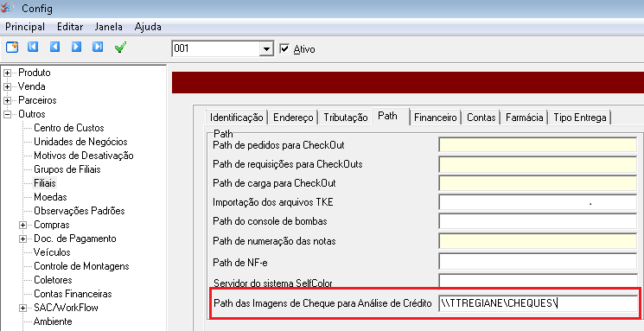Select Contas Financeiras tree item
This screenshot has height=331, width=644.
73,294
